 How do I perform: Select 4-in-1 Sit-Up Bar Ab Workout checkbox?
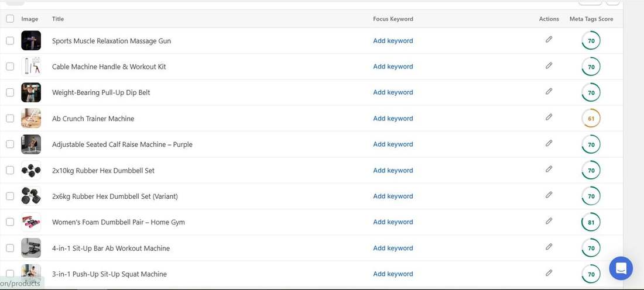10,248
